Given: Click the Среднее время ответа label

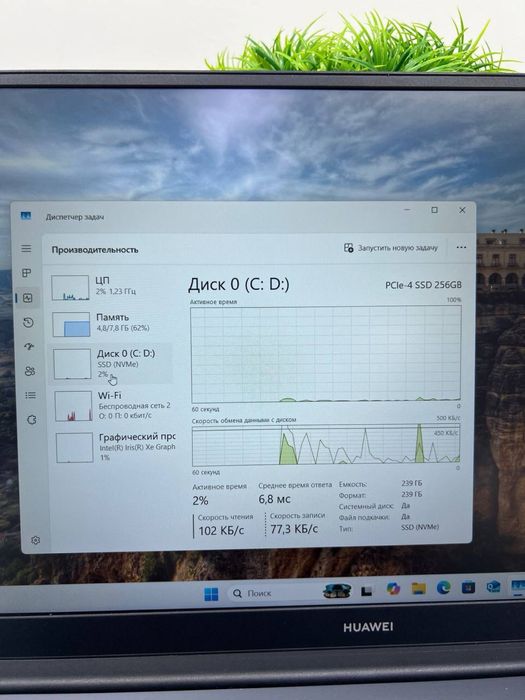Looking at the screenshot, I should point(295,485).
